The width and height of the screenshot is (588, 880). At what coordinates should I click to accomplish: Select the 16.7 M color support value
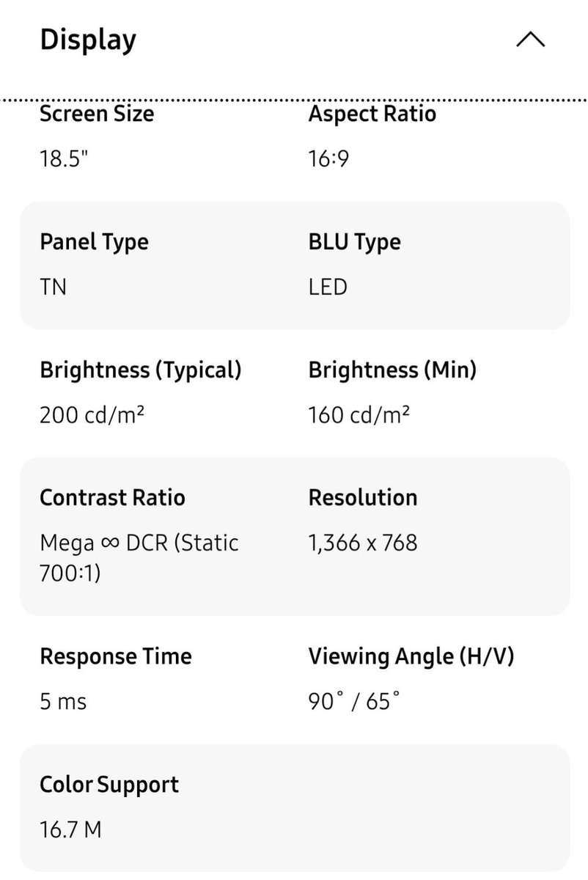coord(70,829)
